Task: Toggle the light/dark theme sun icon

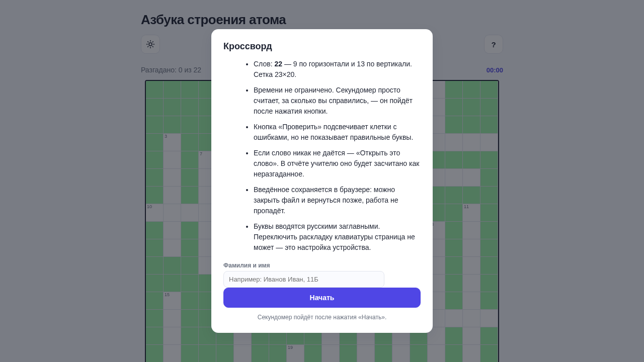Action: tap(150, 44)
